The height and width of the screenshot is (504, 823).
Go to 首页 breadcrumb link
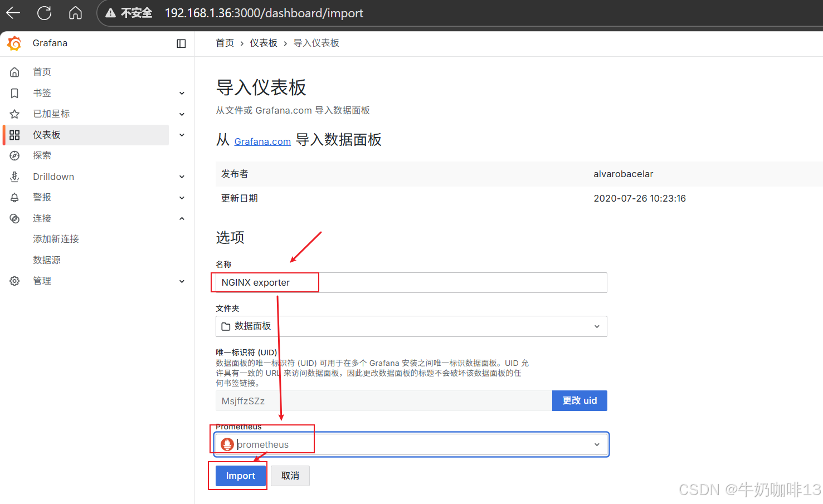225,43
